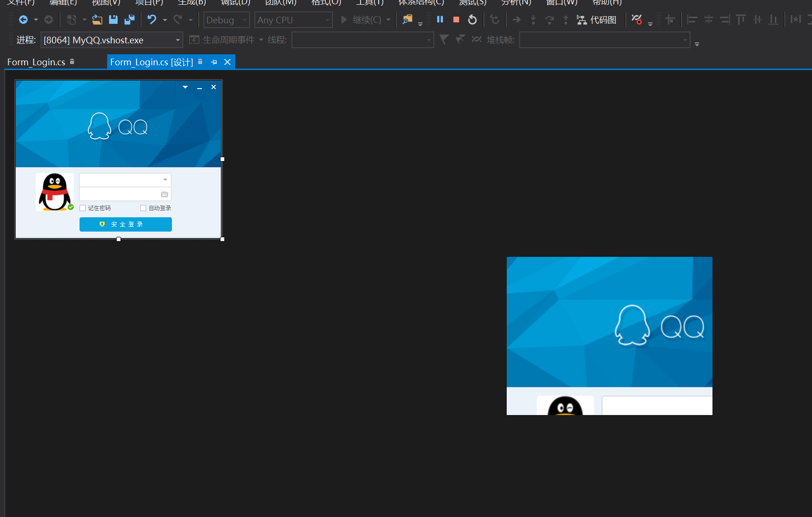The height and width of the screenshot is (517, 812).
Task: Tick the 自动登录 checkbox
Action: pyautogui.click(x=143, y=208)
